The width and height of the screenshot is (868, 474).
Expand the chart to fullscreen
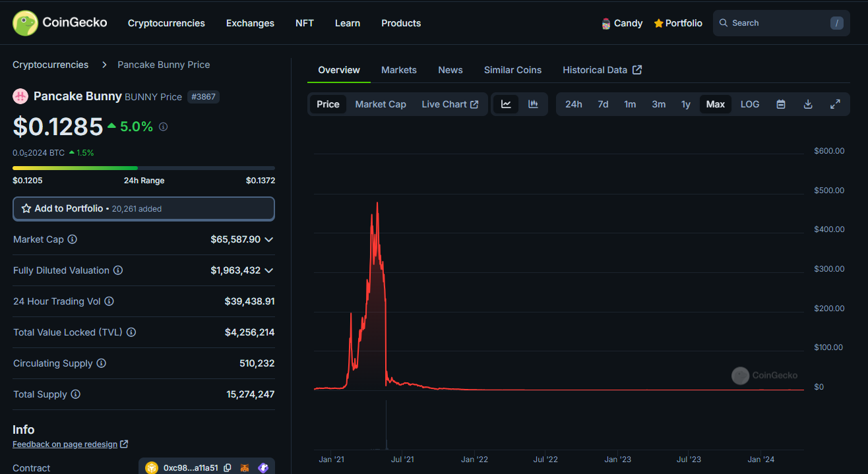point(835,104)
